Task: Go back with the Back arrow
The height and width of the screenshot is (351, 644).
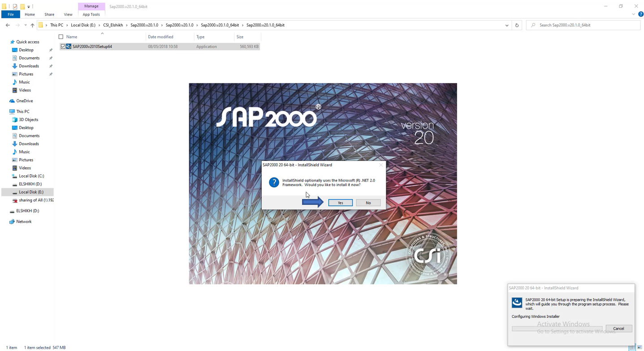Action: coord(8,25)
